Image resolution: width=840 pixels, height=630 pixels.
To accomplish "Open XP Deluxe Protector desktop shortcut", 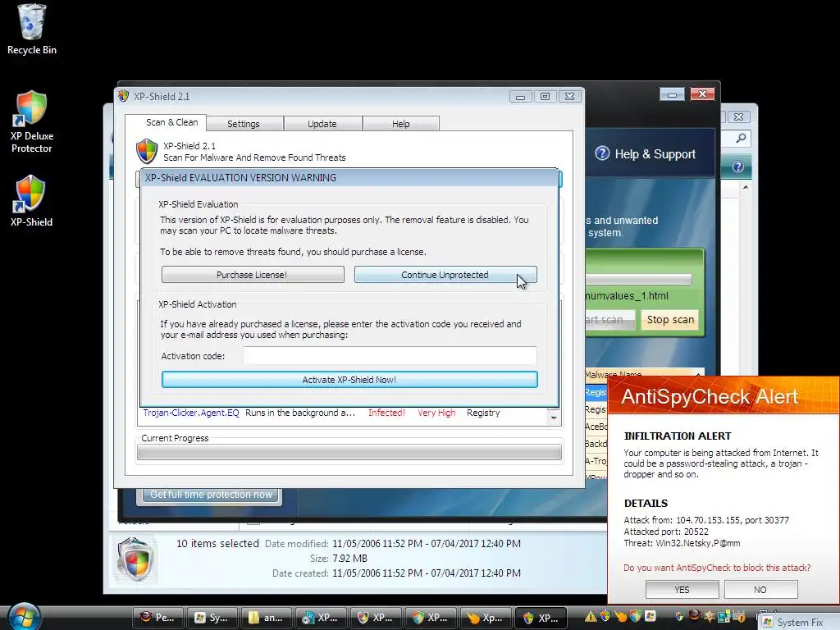I will (32, 122).
